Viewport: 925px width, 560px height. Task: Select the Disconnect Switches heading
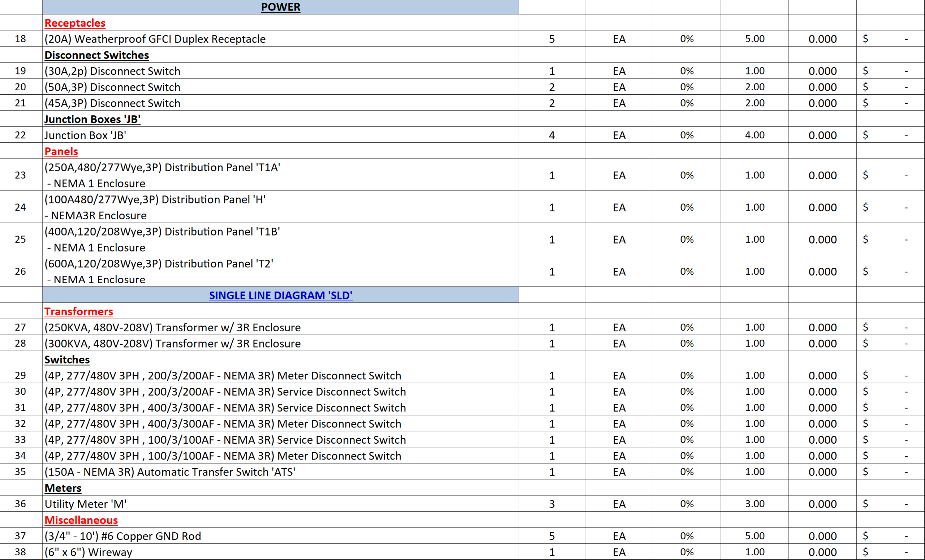[96, 55]
